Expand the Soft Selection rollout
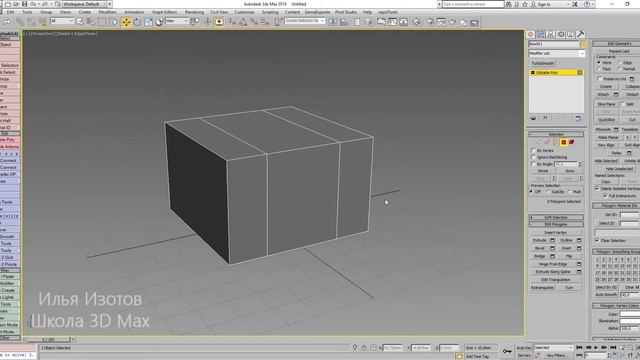This screenshot has height=360, width=640. (x=556, y=217)
